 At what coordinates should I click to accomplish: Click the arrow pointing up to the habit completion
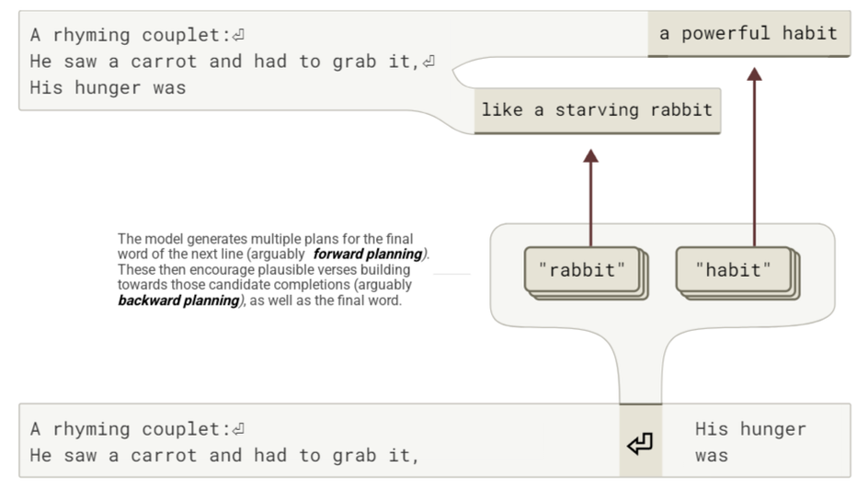coord(754,157)
